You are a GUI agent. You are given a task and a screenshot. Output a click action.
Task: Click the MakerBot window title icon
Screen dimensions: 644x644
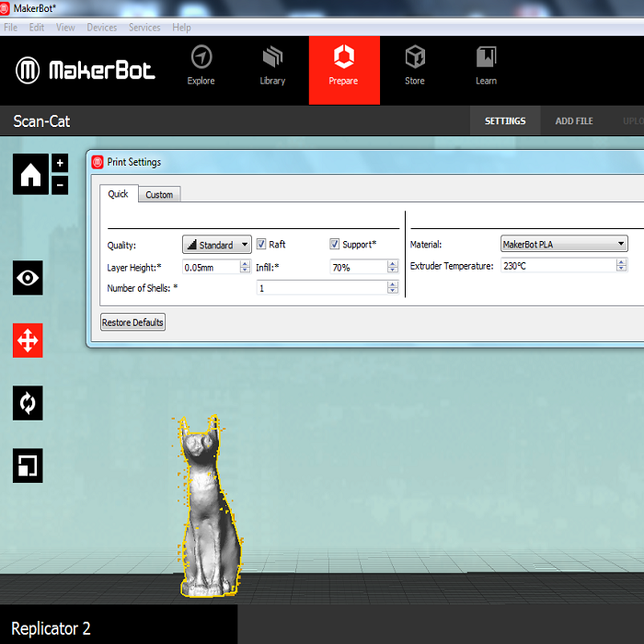click(5, 8)
